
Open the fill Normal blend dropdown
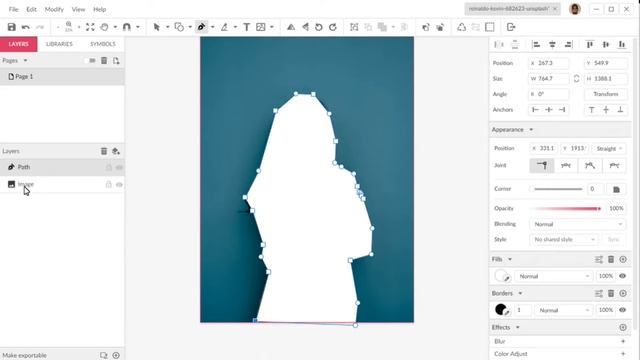click(554, 276)
